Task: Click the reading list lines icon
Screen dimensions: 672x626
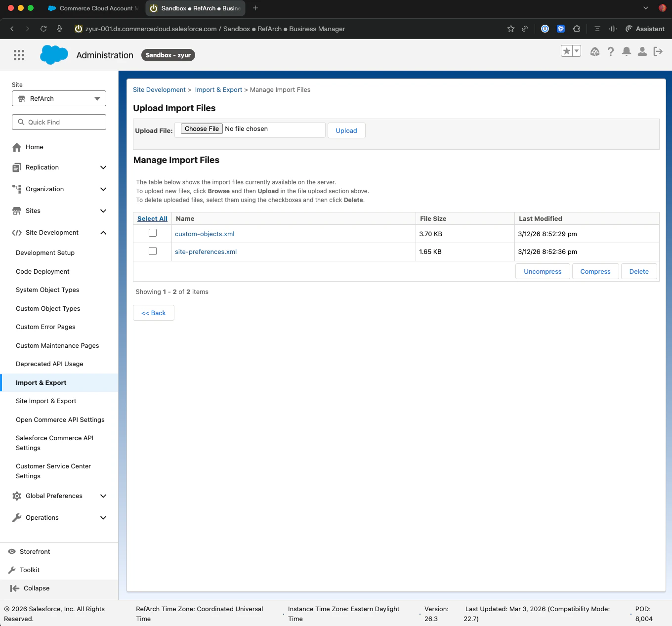Action: [597, 29]
